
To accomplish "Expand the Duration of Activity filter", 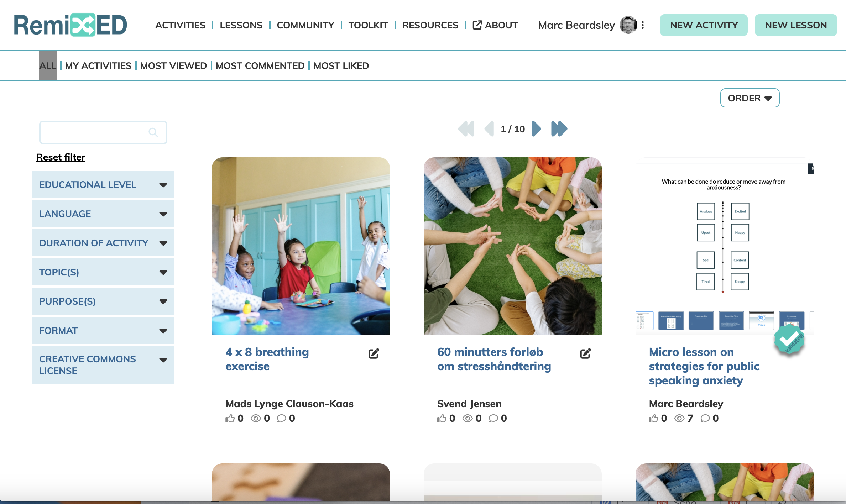I will (103, 243).
